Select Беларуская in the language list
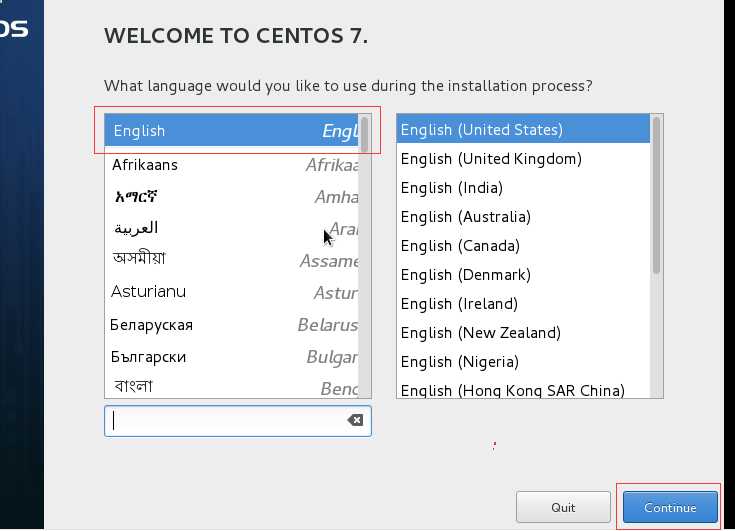 (232, 324)
